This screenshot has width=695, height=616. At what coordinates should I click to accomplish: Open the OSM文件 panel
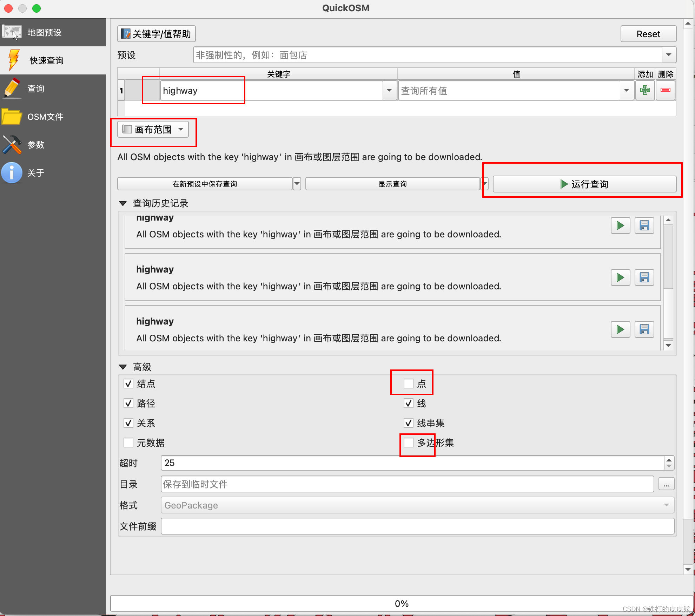(53, 117)
